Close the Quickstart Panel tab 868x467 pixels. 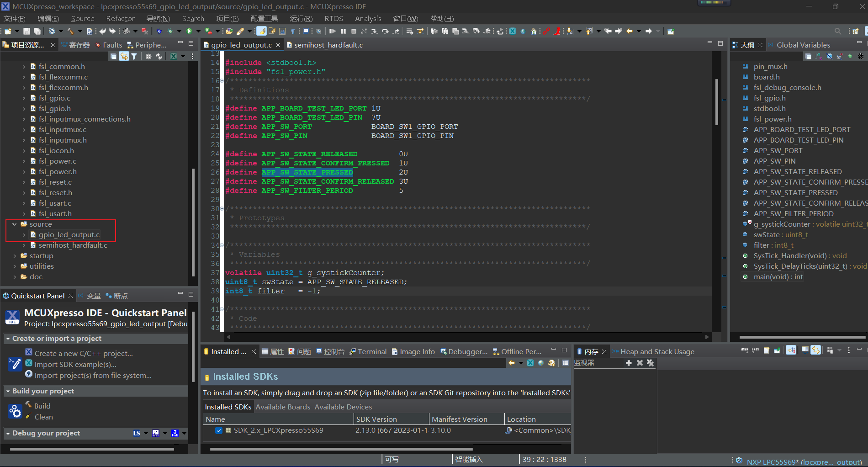tap(70, 296)
